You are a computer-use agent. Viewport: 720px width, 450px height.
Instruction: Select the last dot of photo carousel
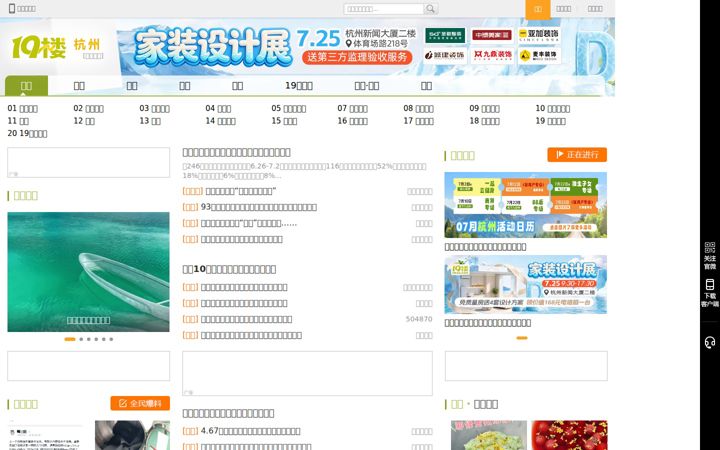[x=111, y=339]
